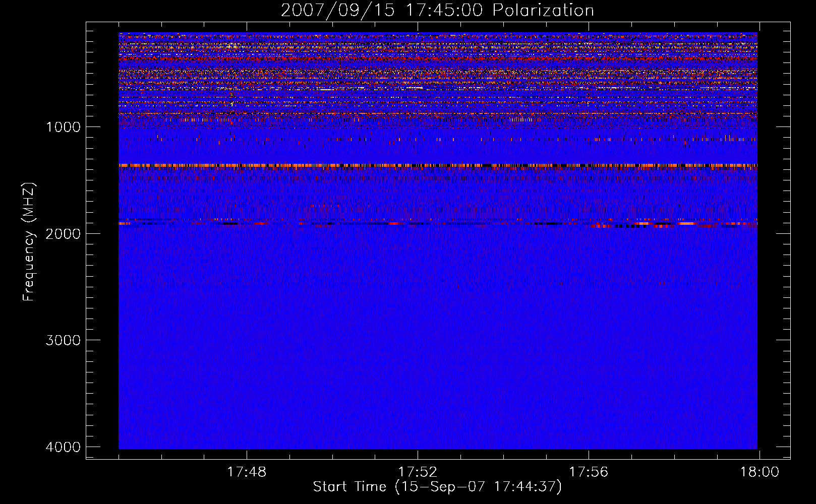Viewport: 816px width, 504px height.
Task: Click the 1000 frequency tick label
Action: click(x=63, y=127)
